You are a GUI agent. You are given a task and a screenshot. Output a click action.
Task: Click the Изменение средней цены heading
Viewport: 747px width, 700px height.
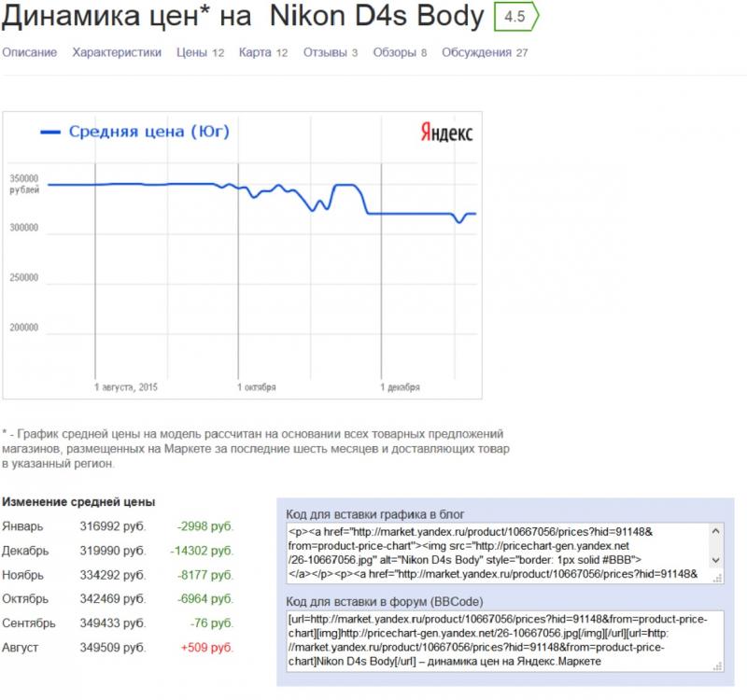click(x=78, y=502)
